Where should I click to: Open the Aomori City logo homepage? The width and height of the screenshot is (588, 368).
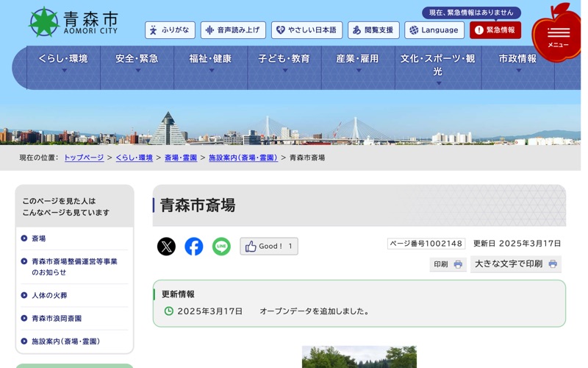[73, 22]
